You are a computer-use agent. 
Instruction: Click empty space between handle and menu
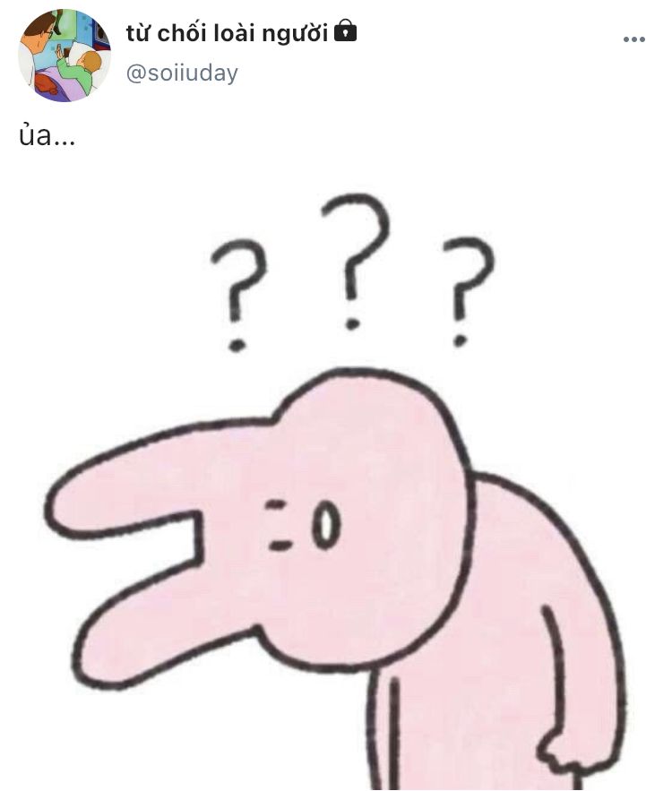[x=429, y=73]
